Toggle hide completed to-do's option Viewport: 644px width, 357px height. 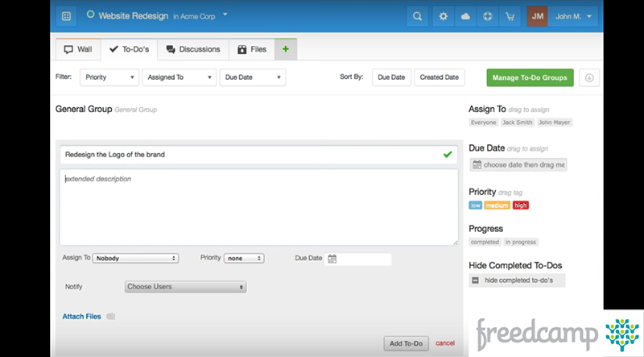tap(476, 280)
